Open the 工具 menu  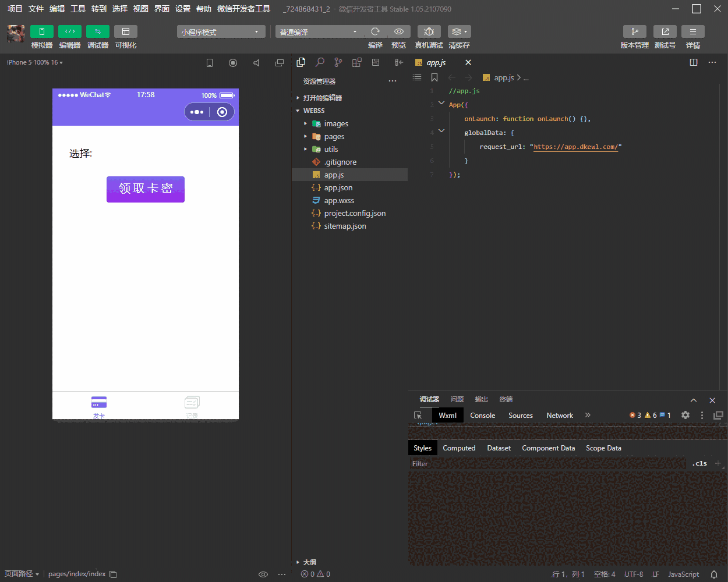pos(78,9)
